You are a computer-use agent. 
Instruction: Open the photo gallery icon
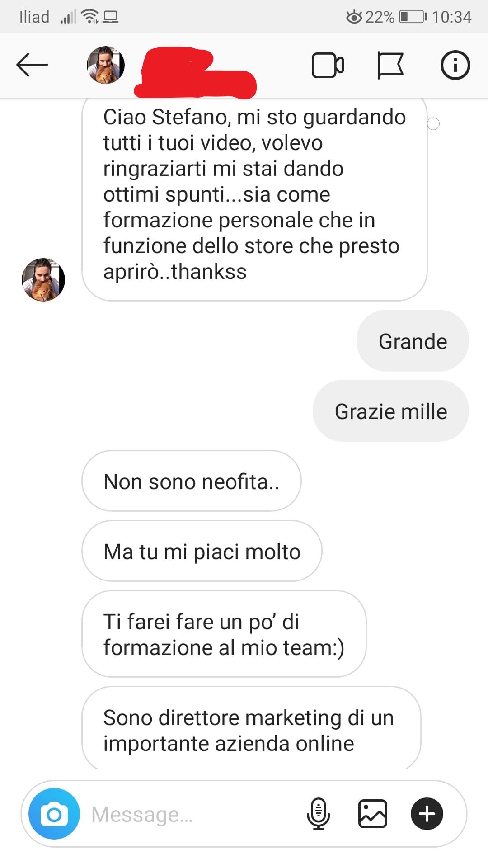[373, 814]
